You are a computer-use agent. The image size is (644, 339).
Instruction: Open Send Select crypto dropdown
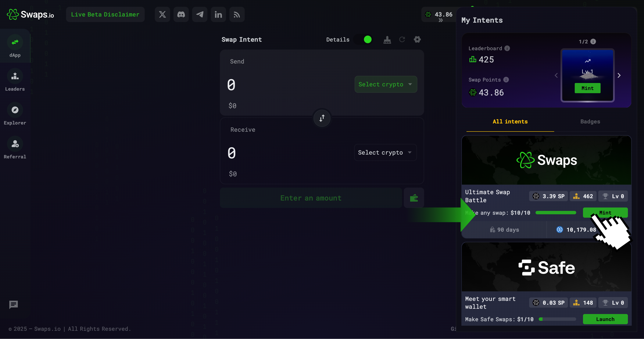tap(386, 84)
